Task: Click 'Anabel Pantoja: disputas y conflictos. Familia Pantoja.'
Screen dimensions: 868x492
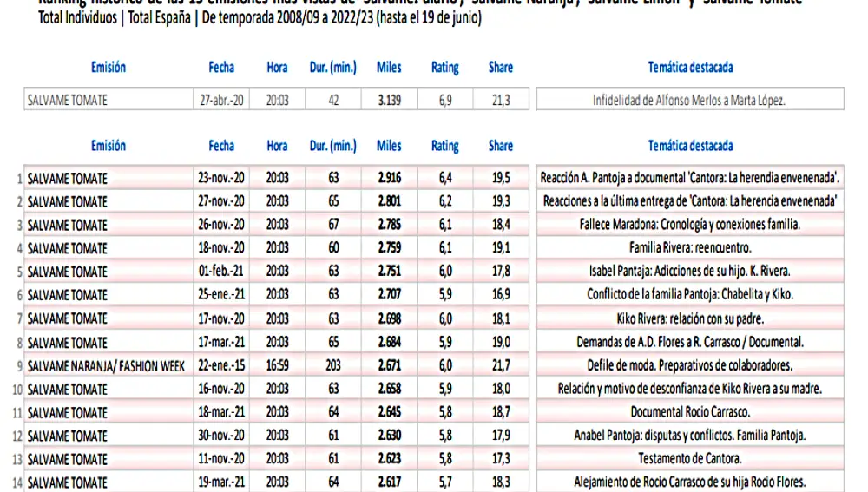Action: [690, 435]
